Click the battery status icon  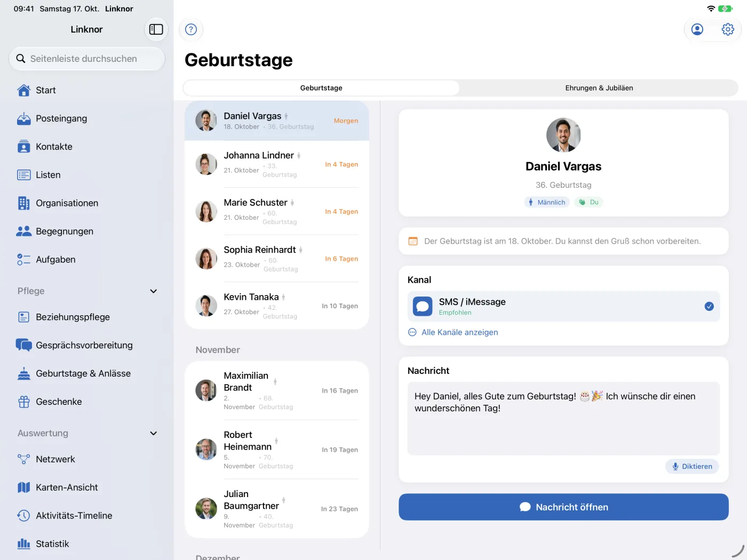point(725,9)
